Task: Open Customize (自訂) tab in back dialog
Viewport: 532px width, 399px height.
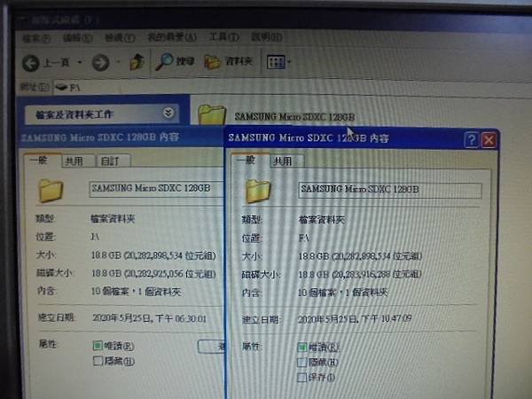Action: coord(113,160)
